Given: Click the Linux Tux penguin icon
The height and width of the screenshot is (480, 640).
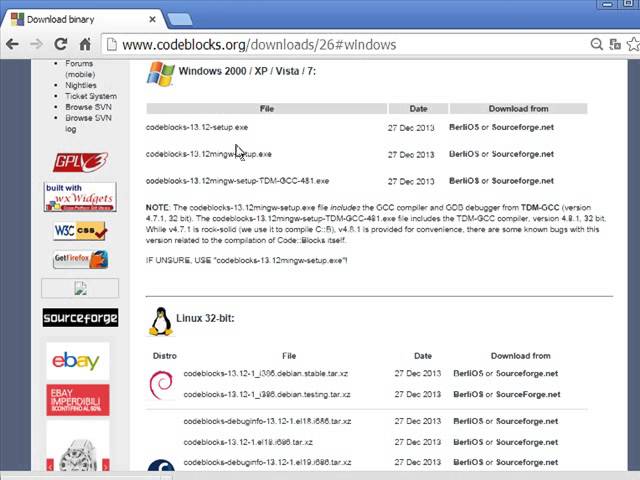Looking at the screenshot, I should pos(161,322).
